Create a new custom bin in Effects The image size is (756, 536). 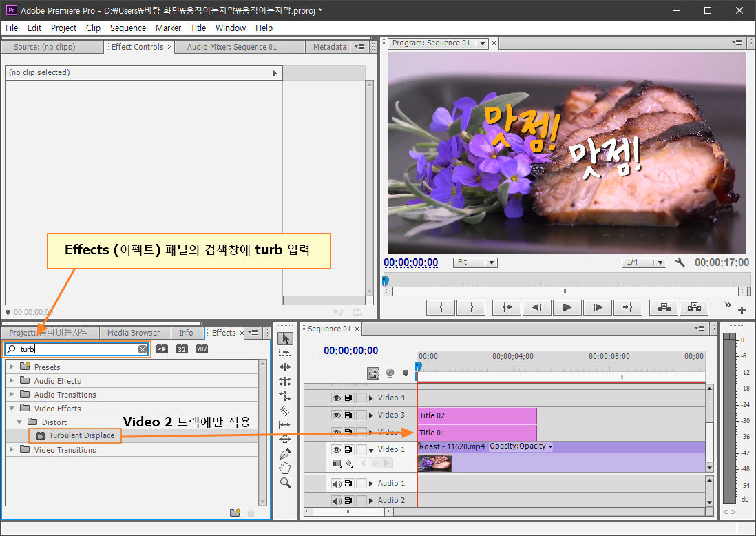[235, 513]
